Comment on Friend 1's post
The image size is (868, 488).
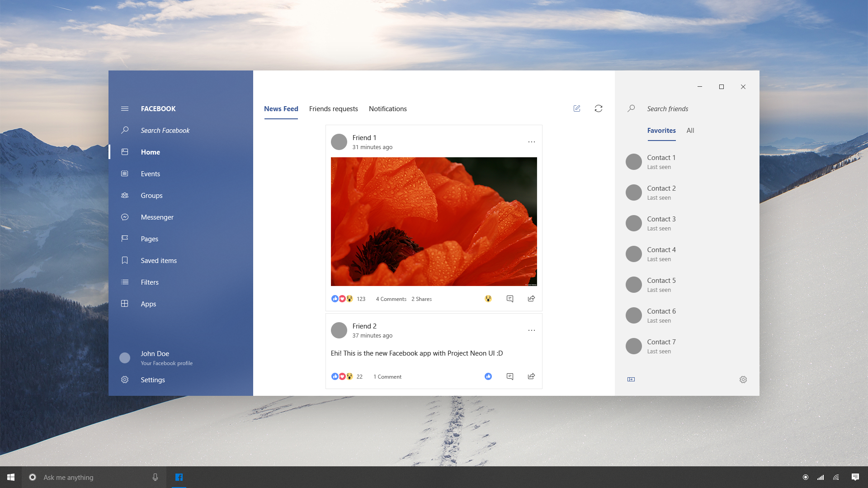click(510, 299)
